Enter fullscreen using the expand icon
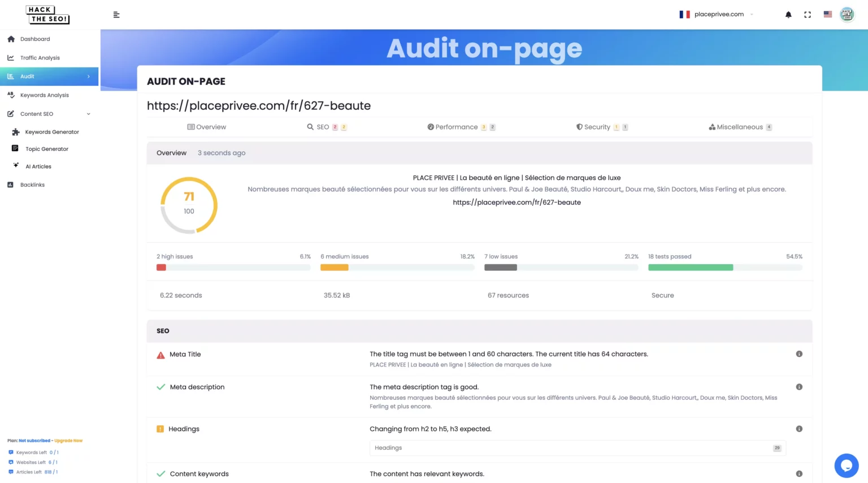 [x=808, y=14]
